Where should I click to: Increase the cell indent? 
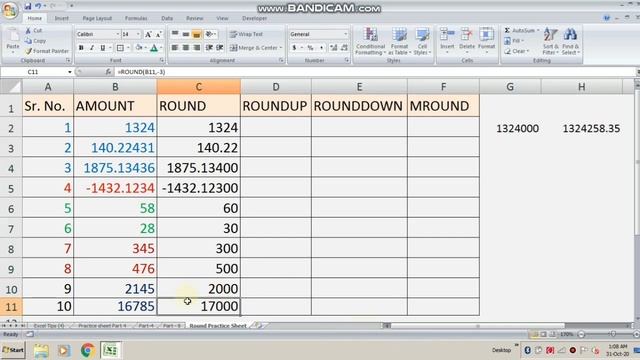[x=220, y=48]
